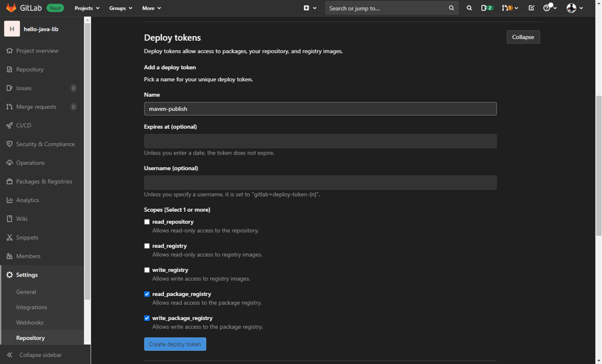Click the Create deploy token button
This screenshot has height=364, width=602.
175,344
